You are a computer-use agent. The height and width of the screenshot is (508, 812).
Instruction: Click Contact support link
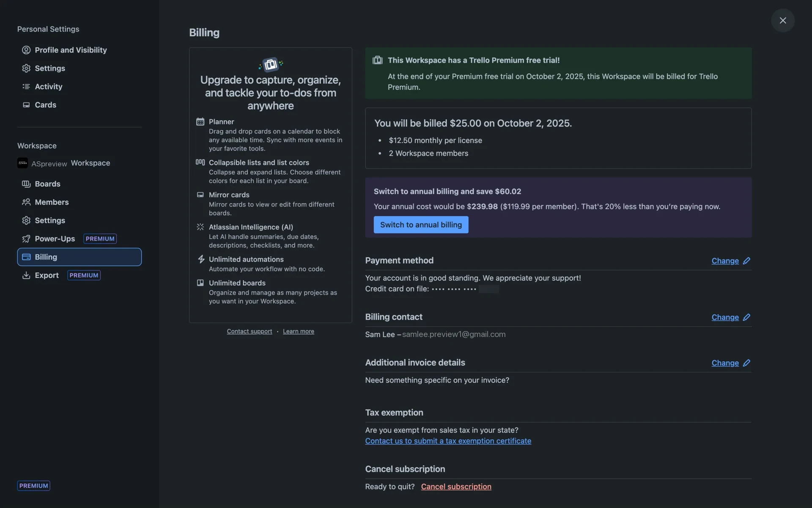tap(250, 331)
